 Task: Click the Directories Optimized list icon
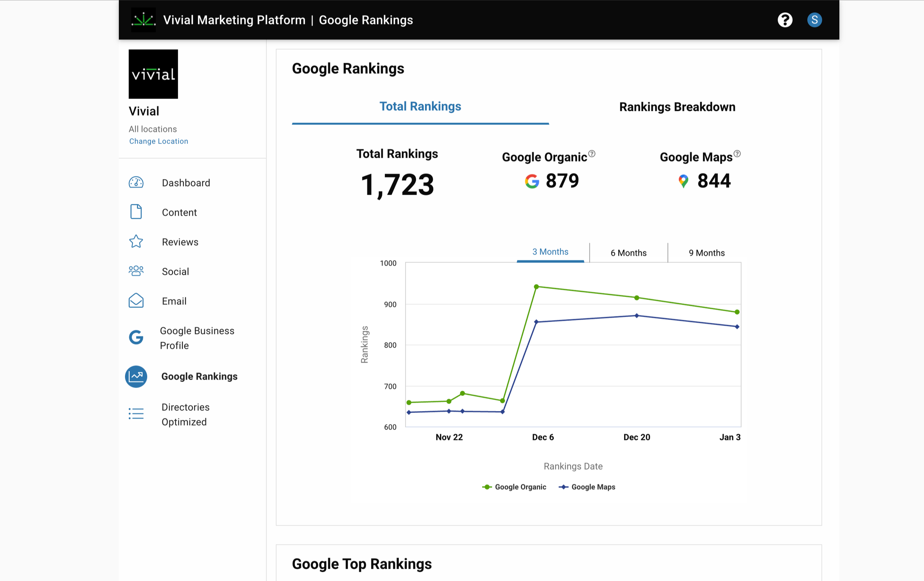136,414
